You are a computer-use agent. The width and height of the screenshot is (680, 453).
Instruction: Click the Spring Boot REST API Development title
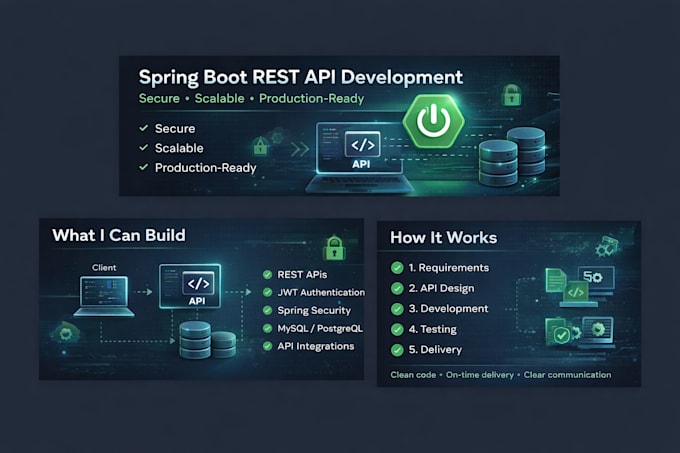pos(301,78)
